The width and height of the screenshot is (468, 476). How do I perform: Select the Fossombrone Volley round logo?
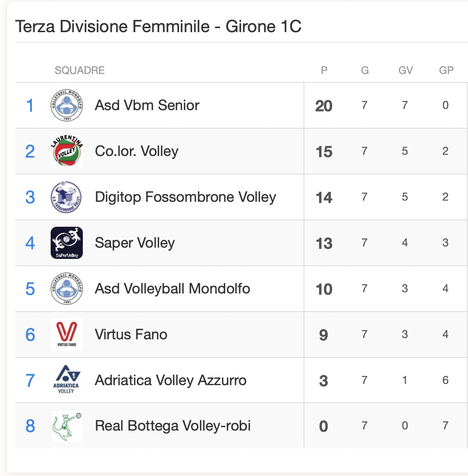point(66,197)
